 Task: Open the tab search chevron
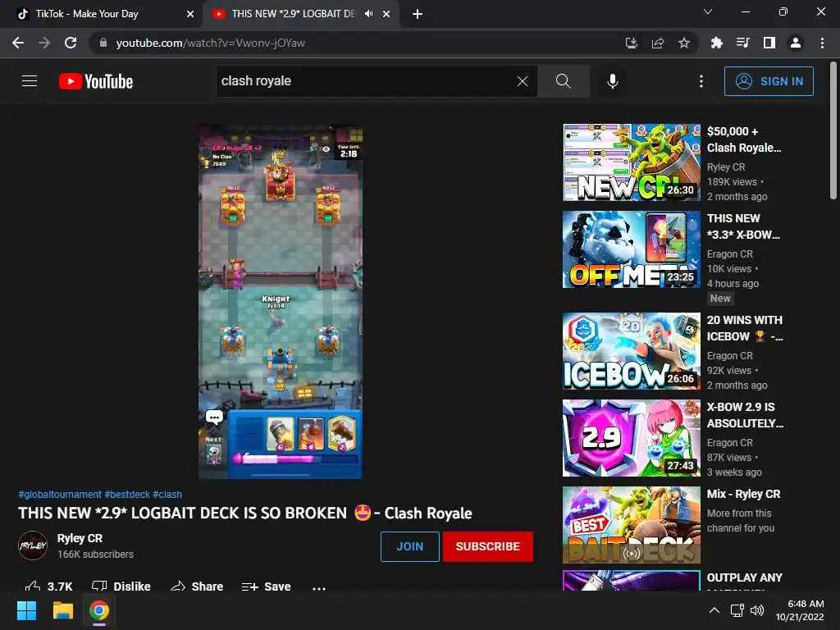click(708, 11)
